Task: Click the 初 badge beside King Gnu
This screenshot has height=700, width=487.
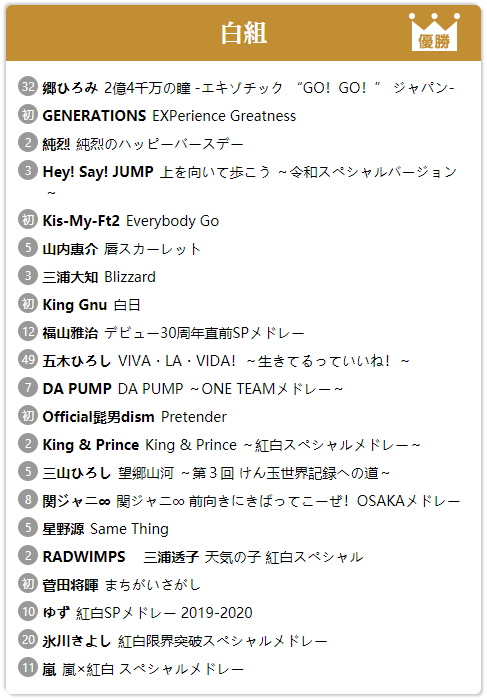Action: pyautogui.click(x=28, y=304)
